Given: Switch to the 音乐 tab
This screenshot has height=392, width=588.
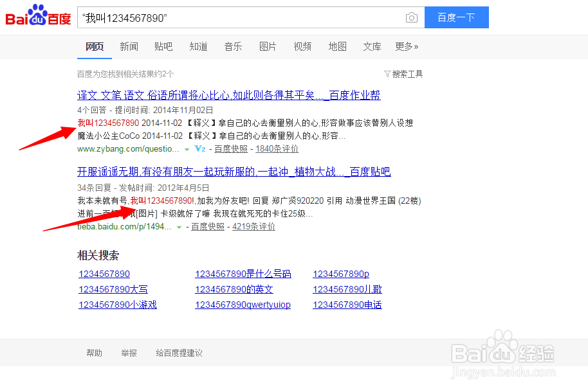Looking at the screenshot, I should 233,46.
